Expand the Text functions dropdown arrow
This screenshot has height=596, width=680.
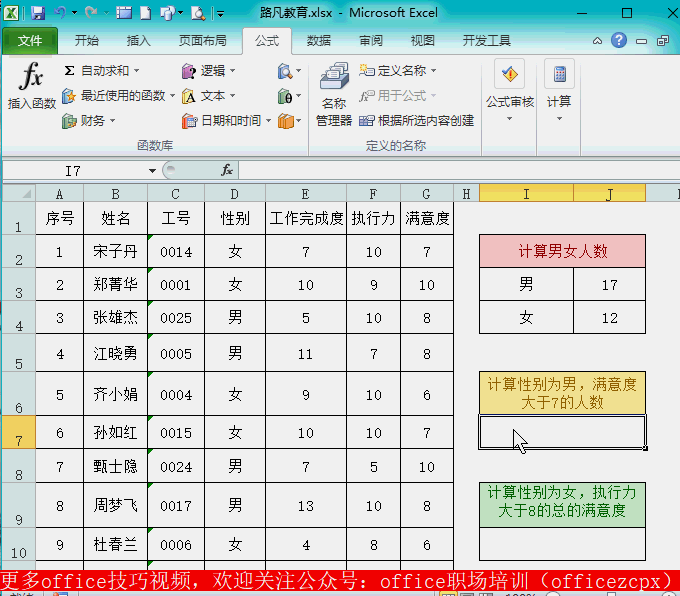232,95
